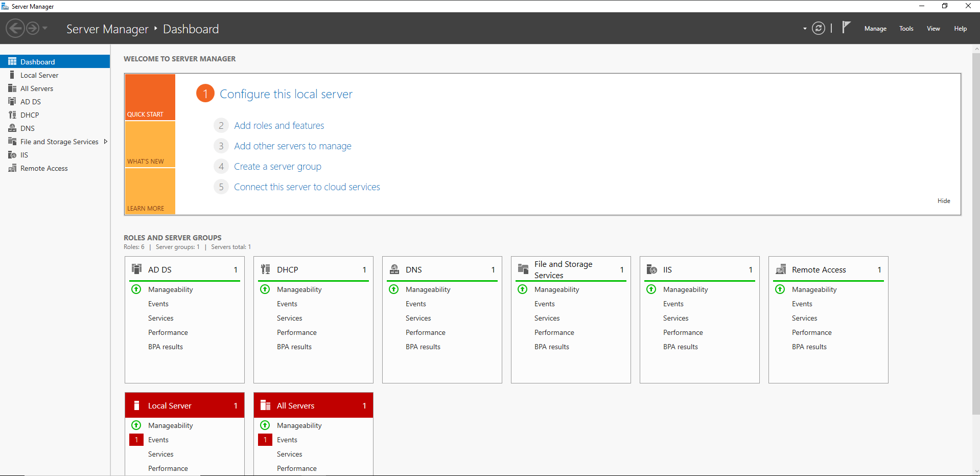
Task: Click the DHCP icon in sidebar
Action: coord(12,115)
